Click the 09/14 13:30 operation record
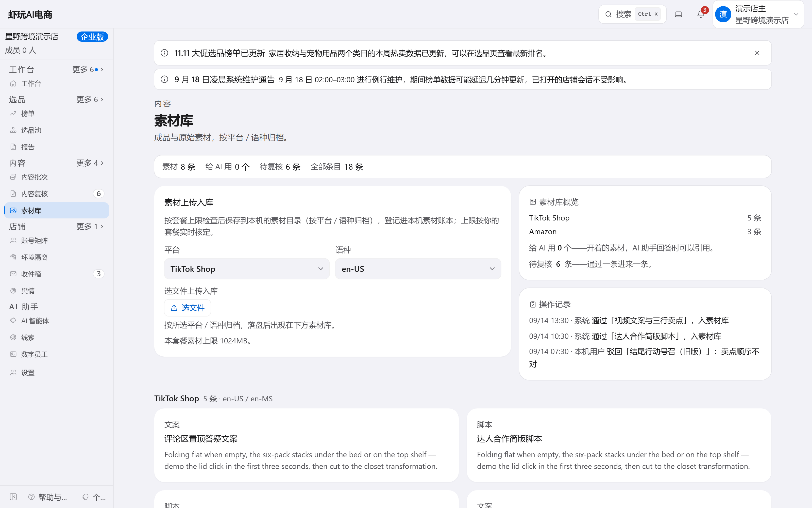This screenshot has width=812, height=508. coord(629,321)
